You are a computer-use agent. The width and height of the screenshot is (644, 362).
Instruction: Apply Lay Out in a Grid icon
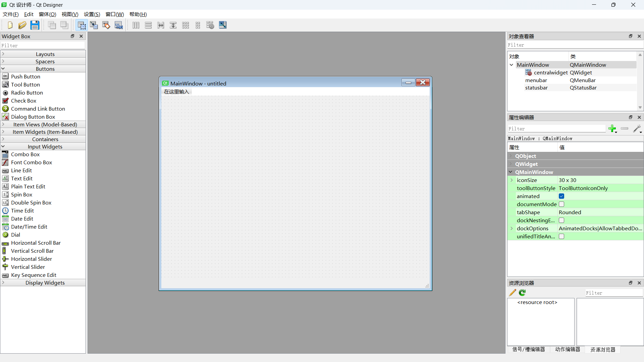pyautogui.click(x=185, y=25)
